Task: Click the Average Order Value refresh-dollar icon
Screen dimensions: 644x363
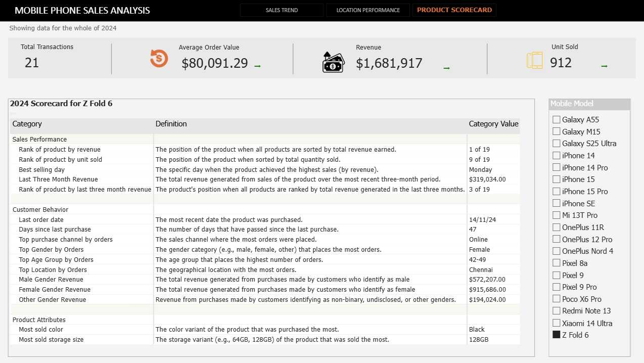Action: (159, 58)
